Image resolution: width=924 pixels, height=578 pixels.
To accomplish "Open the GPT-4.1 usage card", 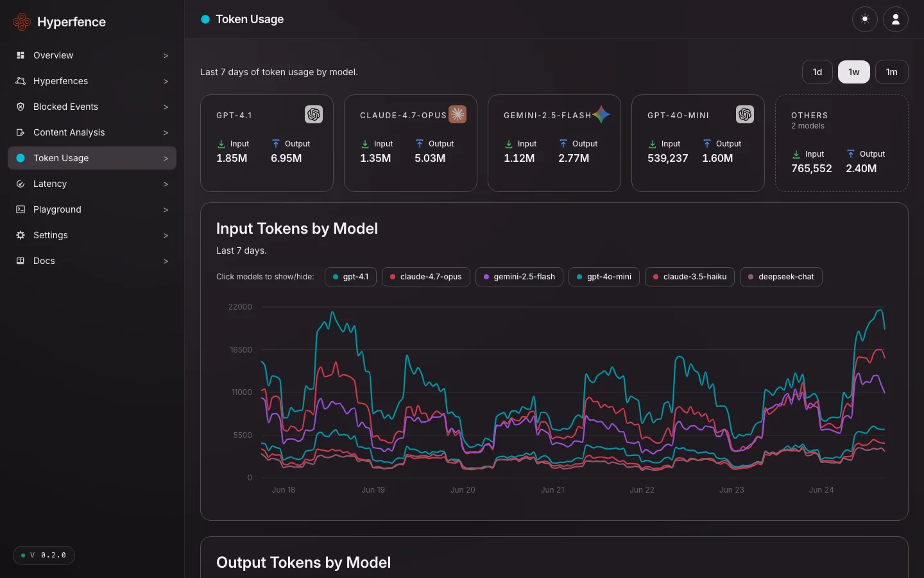I will pos(267,143).
